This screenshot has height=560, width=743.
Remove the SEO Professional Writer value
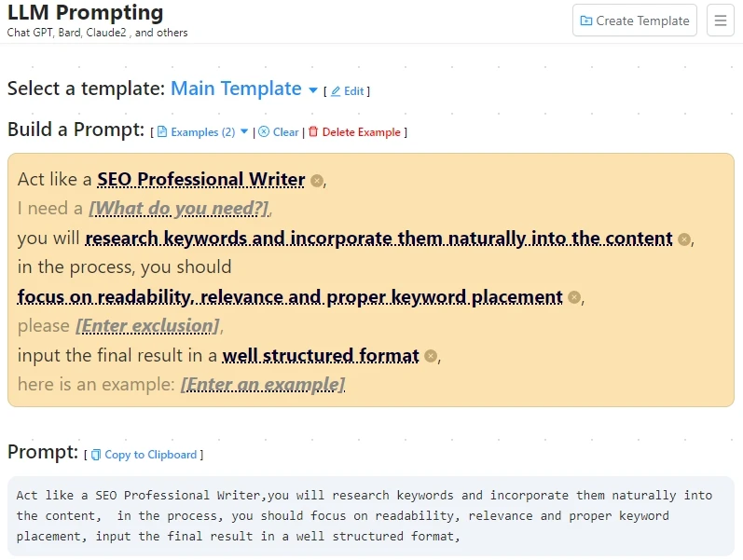317,181
